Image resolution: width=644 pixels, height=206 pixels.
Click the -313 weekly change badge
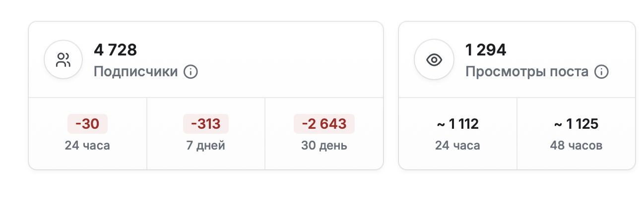(205, 124)
